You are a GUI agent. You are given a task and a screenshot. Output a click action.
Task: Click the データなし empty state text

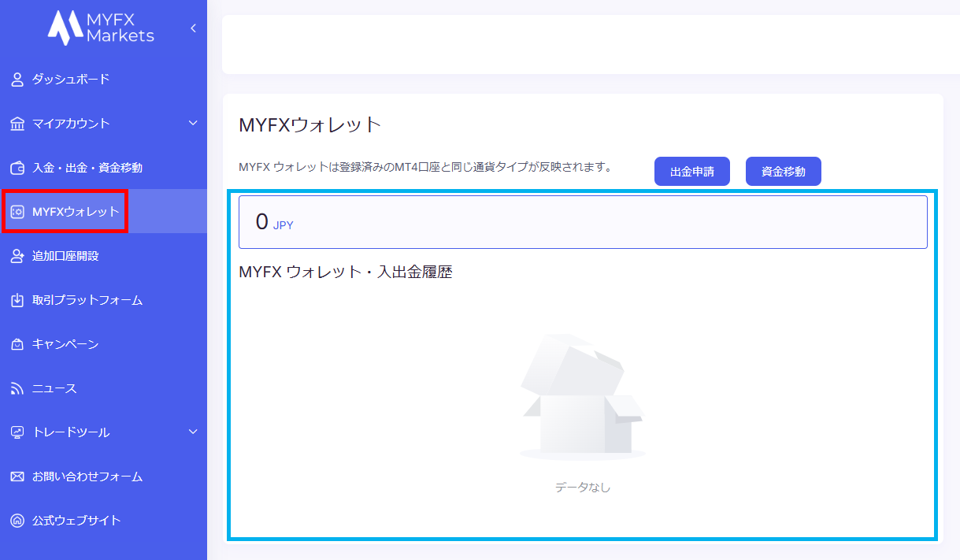click(583, 488)
